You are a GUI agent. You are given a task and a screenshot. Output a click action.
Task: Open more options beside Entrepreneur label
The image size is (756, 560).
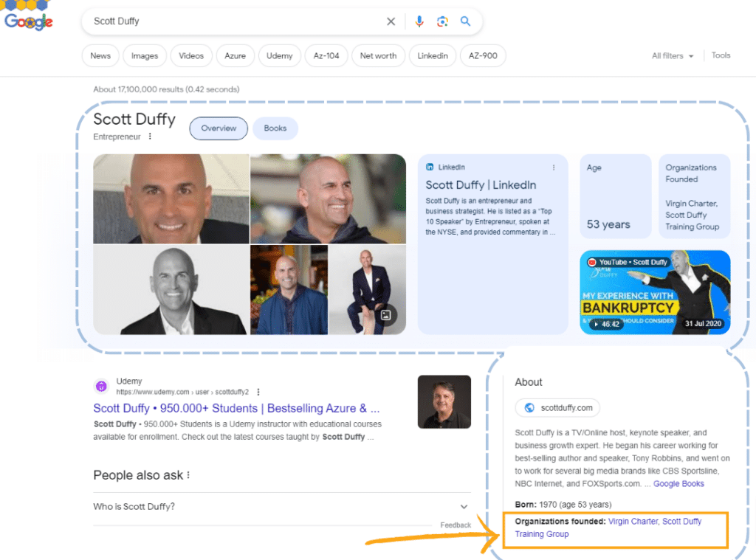150,136
